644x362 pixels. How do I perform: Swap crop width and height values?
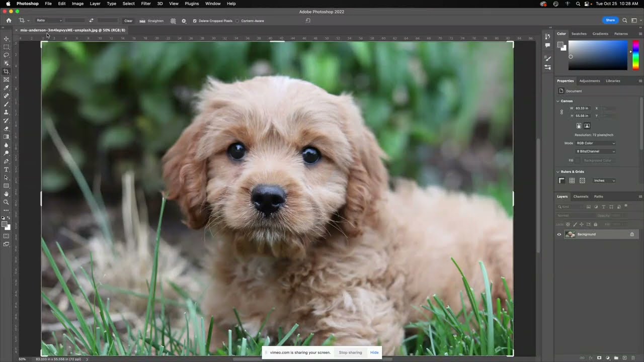click(91, 21)
